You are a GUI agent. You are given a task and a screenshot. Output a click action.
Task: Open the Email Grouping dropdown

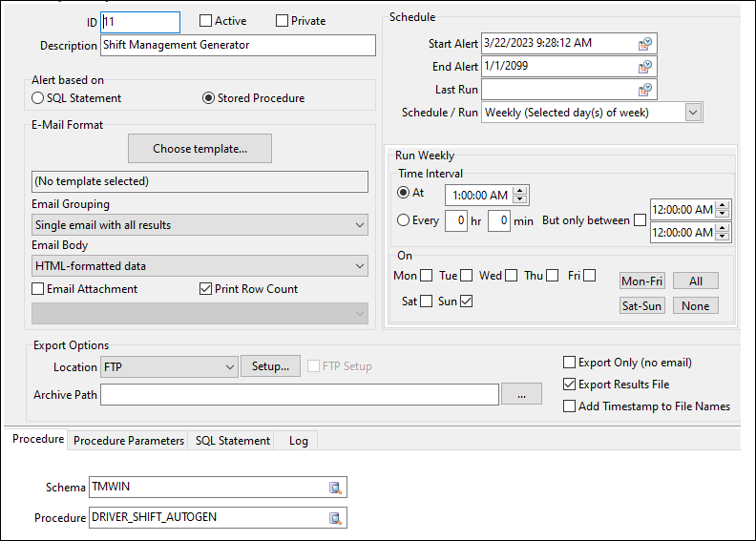coord(359,225)
